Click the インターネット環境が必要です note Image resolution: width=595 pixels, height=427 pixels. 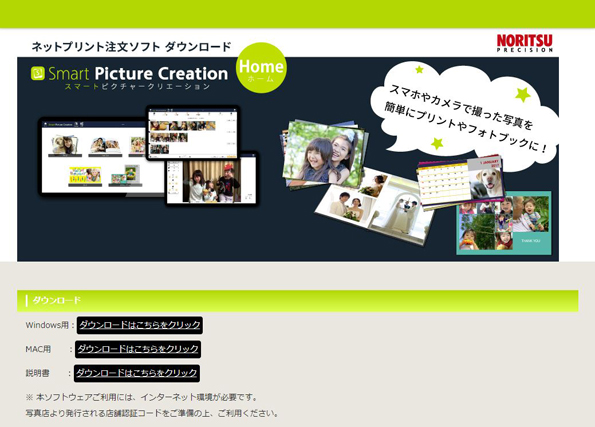[142, 397]
